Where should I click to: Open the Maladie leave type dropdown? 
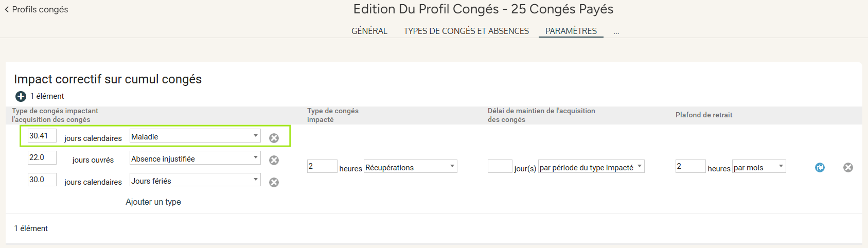195,136
